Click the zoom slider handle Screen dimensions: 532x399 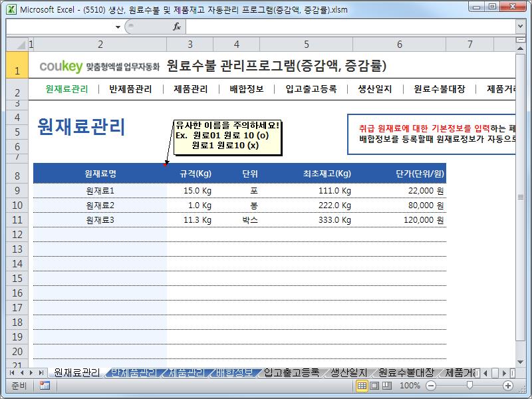(469, 385)
